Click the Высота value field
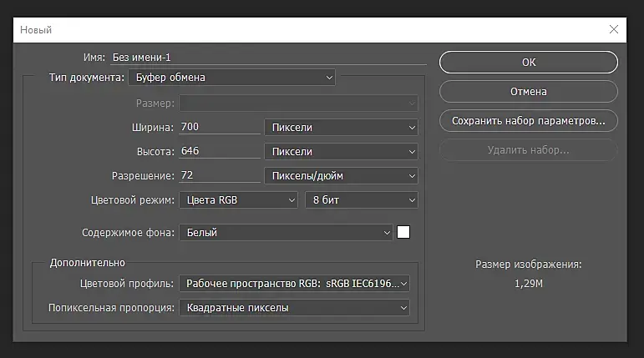This screenshot has width=644, height=358. [219, 151]
